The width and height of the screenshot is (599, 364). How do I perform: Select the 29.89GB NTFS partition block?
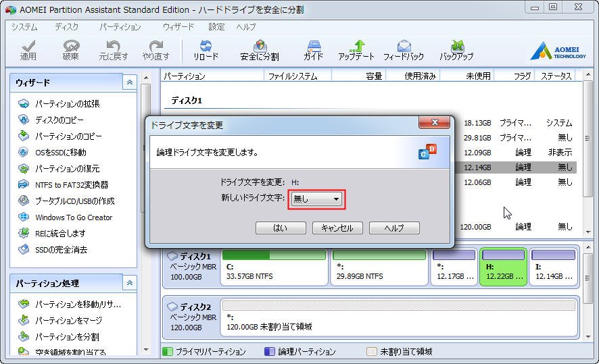pos(379,267)
